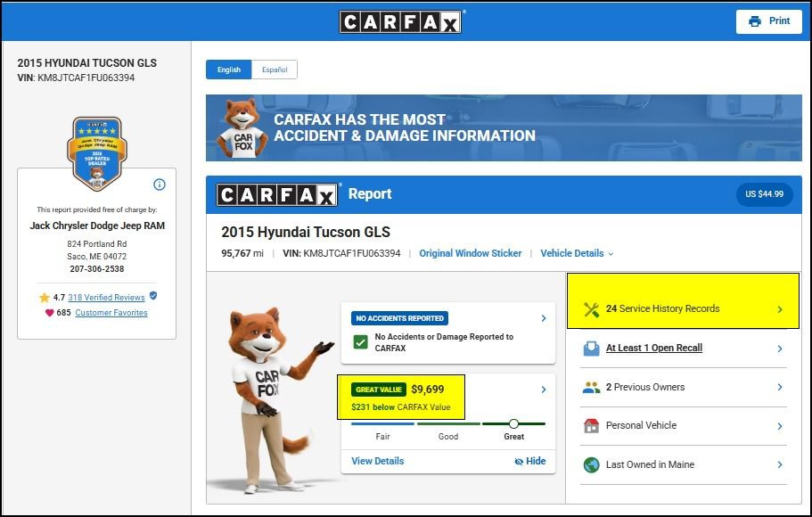Click Jack Chrysler Dodge Jeep RAM name

pos(97,226)
